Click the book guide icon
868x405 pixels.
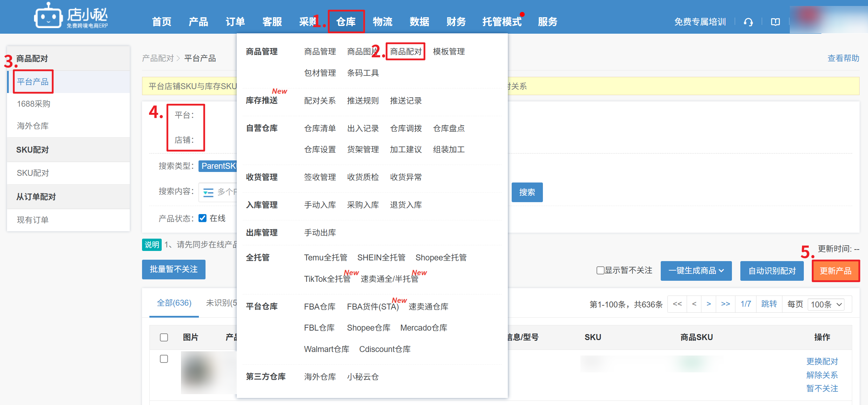point(775,22)
